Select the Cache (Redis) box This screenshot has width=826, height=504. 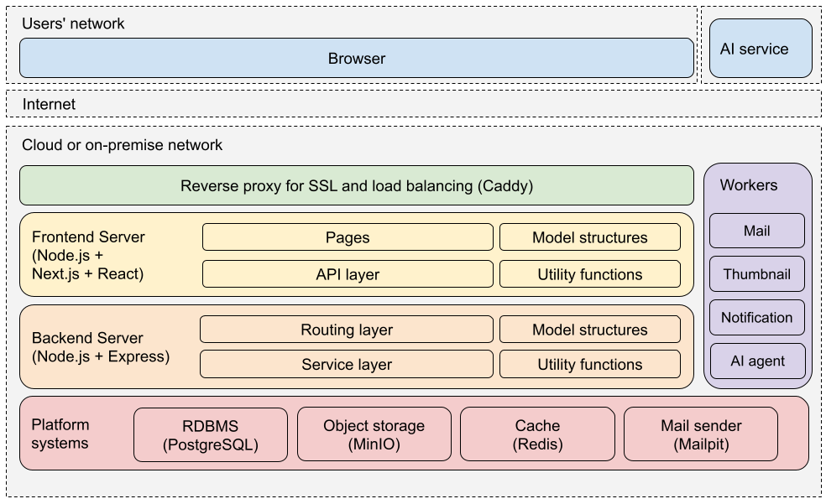pyautogui.click(x=537, y=434)
